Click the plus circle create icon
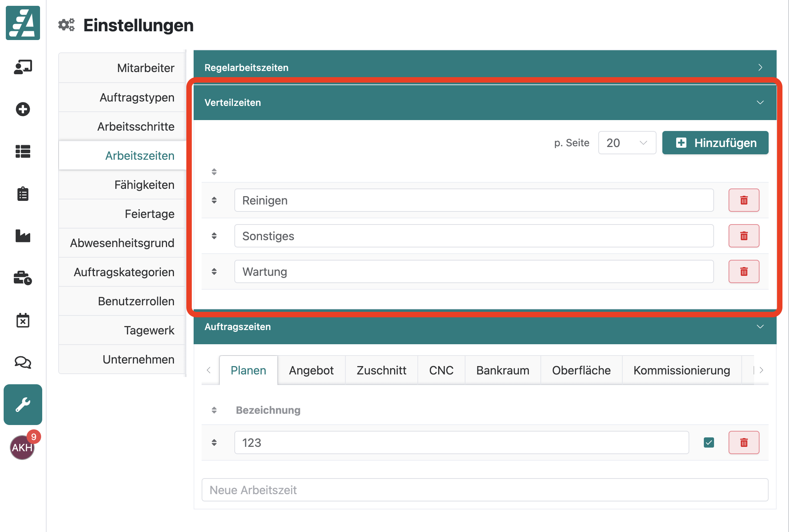The width and height of the screenshot is (789, 532). point(23,109)
